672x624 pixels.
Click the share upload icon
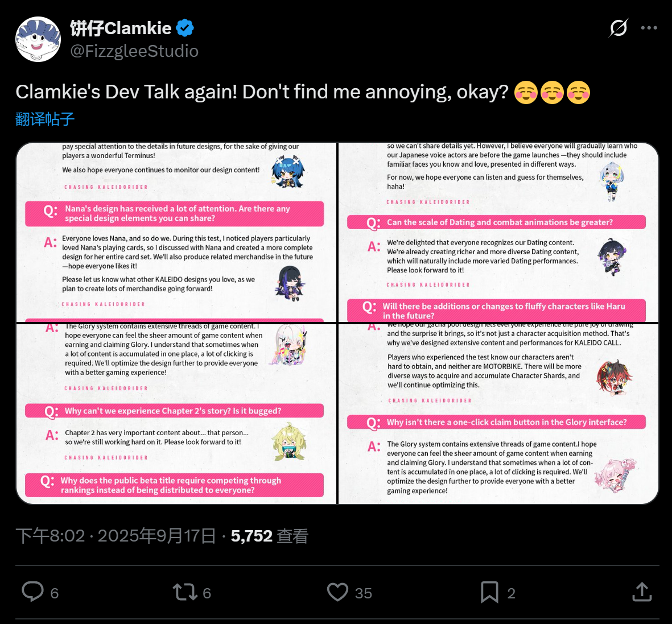pos(642,592)
